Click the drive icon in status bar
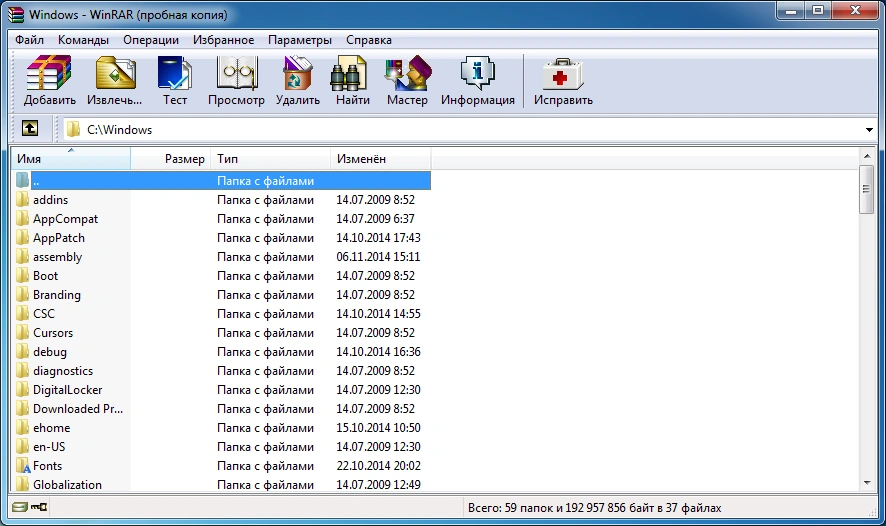 click(x=19, y=507)
